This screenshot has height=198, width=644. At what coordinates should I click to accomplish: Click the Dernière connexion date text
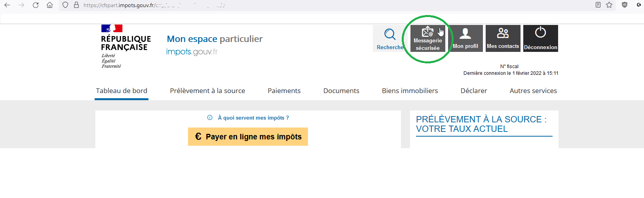tap(511, 73)
